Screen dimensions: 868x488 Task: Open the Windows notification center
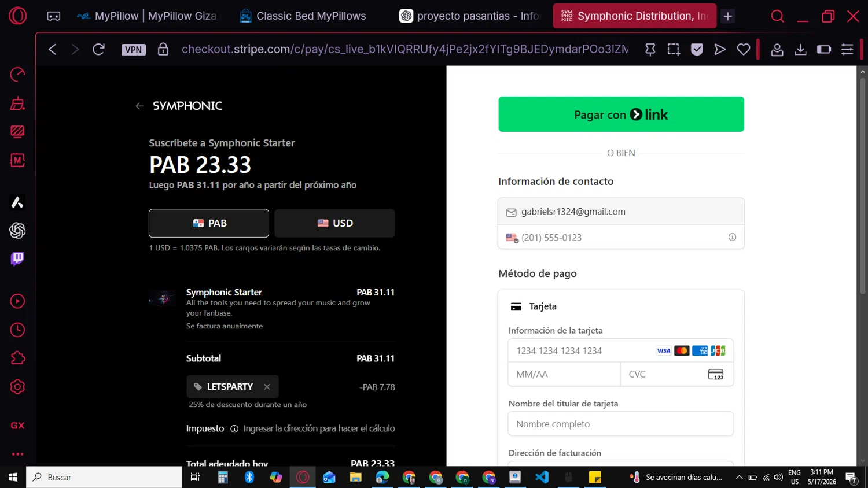click(851, 478)
